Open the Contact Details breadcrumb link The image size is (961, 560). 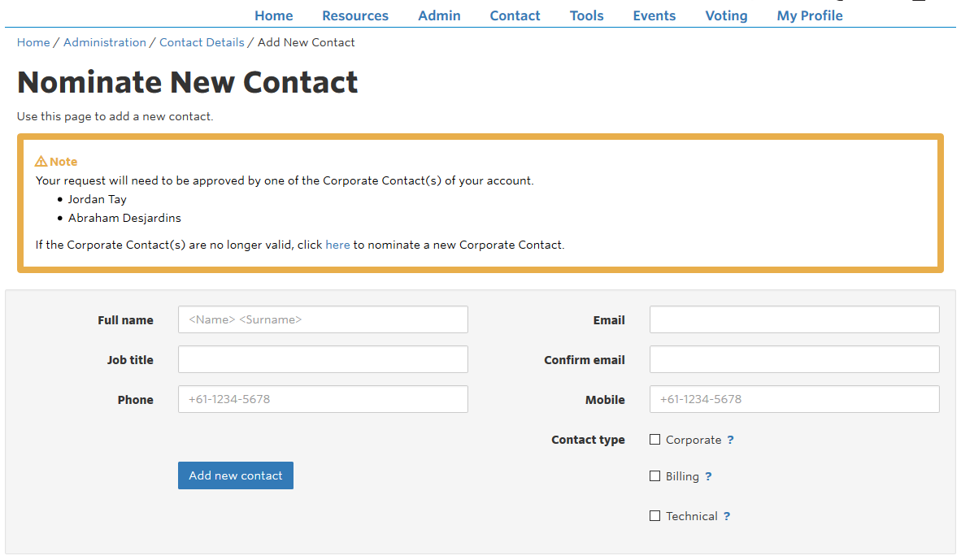pyautogui.click(x=202, y=42)
